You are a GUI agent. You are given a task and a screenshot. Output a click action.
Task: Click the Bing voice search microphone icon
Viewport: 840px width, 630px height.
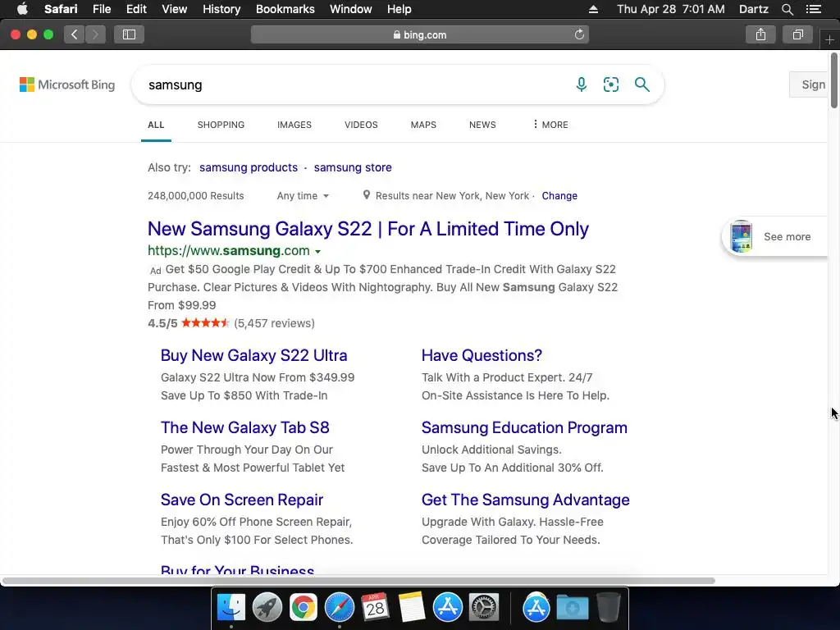pos(582,84)
